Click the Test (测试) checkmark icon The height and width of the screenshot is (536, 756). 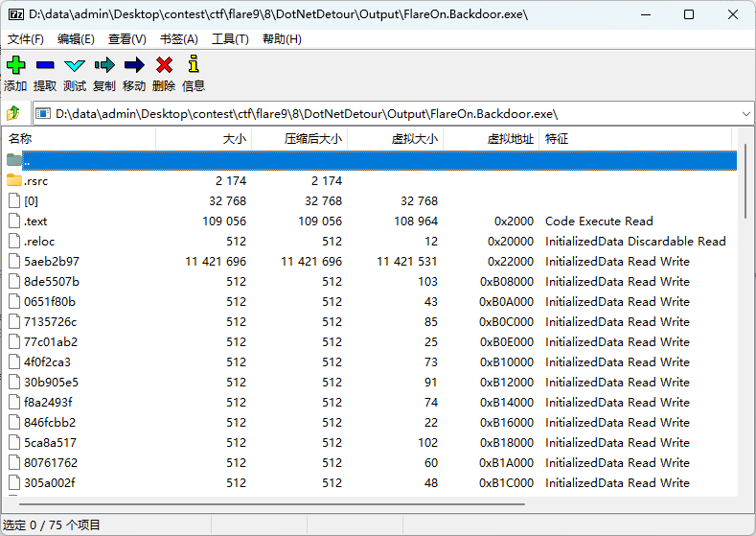(x=75, y=65)
